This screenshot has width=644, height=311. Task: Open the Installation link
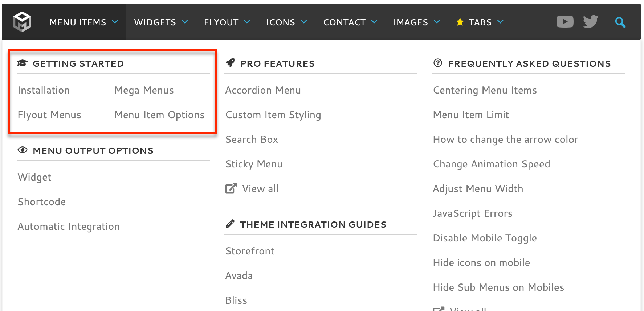coord(44,90)
